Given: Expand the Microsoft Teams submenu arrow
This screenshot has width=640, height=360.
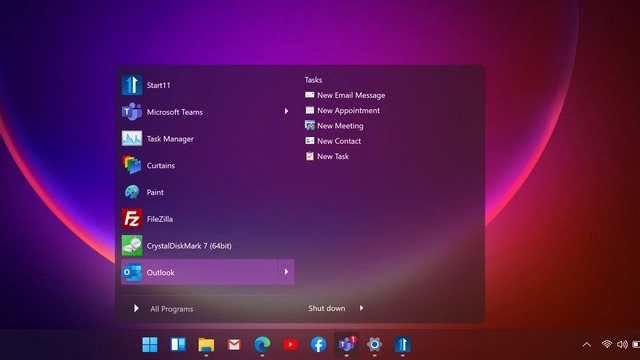Looking at the screenshot, I should [x=286, y=111].
